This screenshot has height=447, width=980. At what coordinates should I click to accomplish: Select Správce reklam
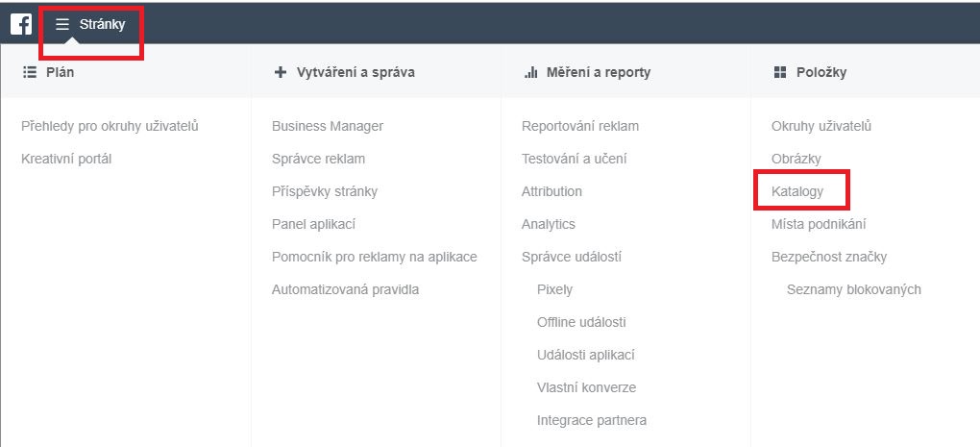point(318,159)
